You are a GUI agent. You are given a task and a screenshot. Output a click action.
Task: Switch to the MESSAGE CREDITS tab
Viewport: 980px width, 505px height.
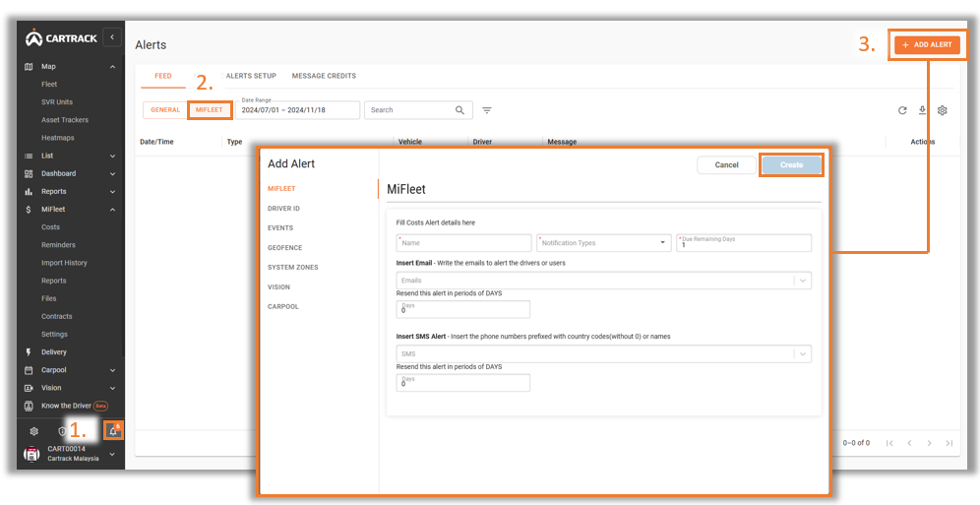[x=324, y=76]
